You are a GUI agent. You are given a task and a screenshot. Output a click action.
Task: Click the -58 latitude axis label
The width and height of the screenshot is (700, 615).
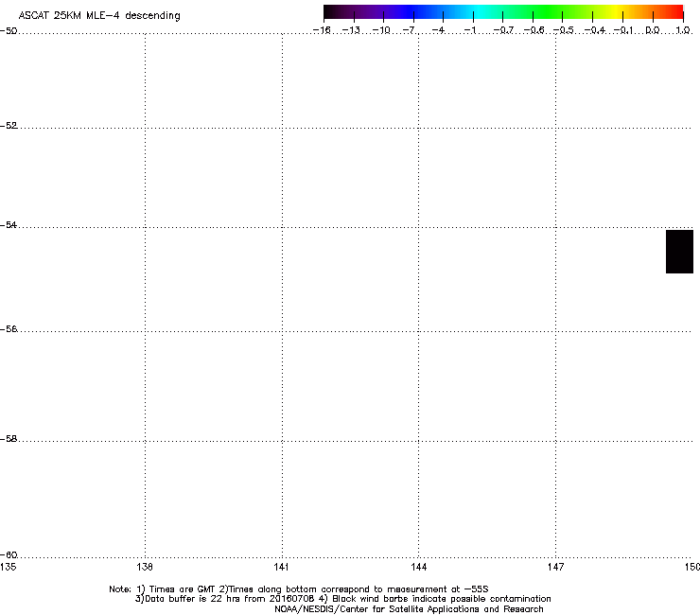point(9,439)
